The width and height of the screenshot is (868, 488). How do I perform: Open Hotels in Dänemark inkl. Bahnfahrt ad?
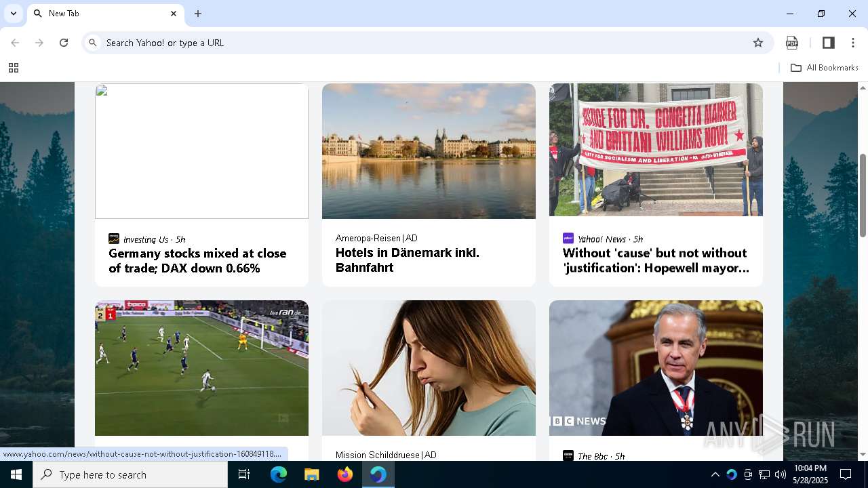click(407, 260)
